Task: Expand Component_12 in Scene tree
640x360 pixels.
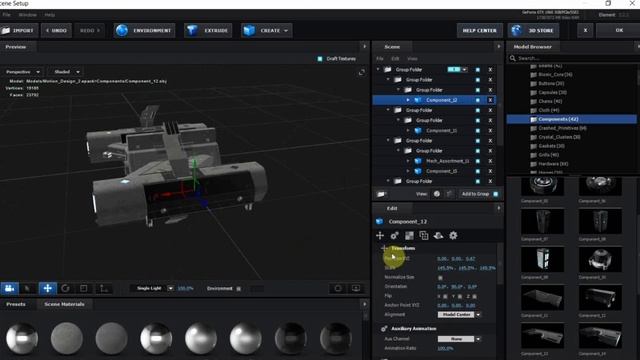Action: pos(408,100)
